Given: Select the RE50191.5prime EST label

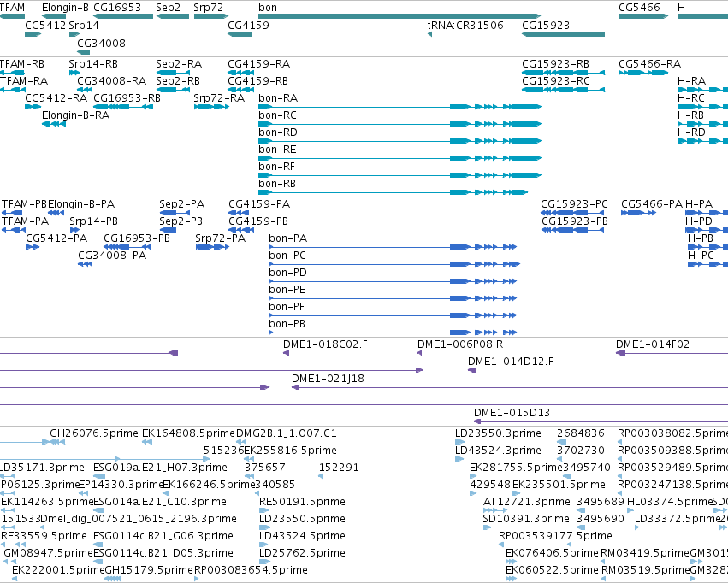Looking at the screenshot, I should click(302, 502).
